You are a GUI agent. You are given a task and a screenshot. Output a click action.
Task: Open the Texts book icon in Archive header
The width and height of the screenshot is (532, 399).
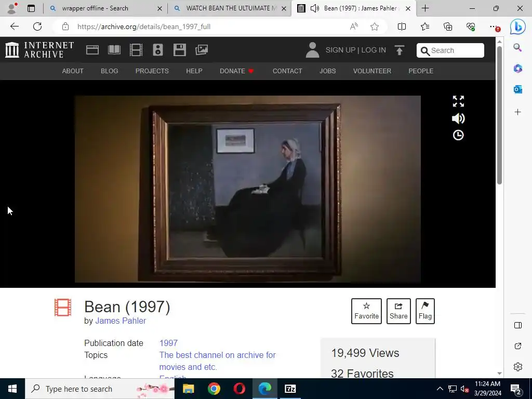[114, 50]
